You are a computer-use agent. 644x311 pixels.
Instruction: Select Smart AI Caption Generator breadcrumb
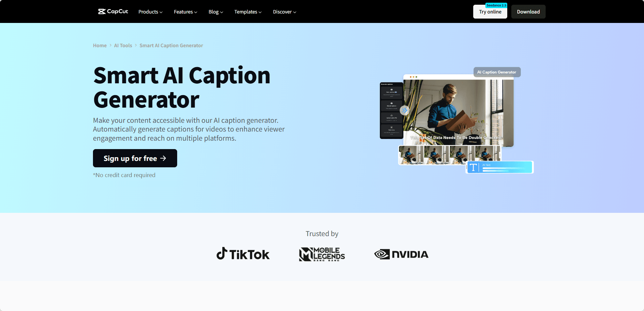tap(171, 46)
